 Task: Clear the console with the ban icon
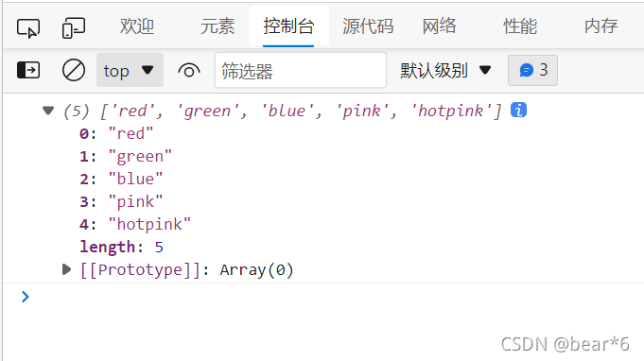(74, 70)
